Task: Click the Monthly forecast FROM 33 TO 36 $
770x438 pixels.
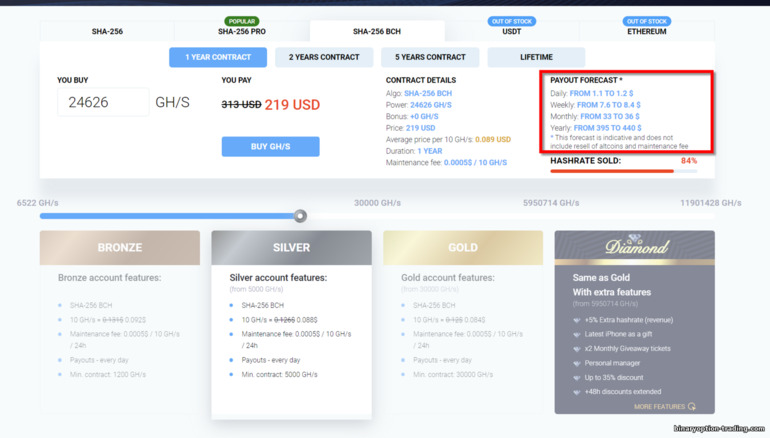Action: [610, 116]
